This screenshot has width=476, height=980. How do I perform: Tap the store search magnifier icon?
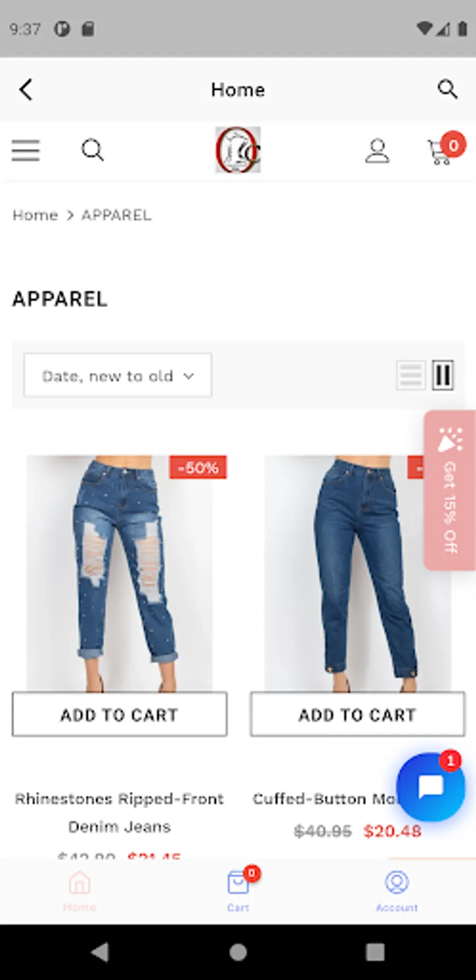(x=93, y=150)
